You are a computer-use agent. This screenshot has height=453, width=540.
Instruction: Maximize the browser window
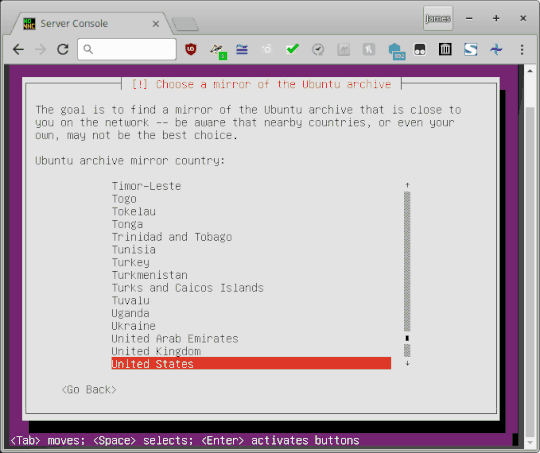coord(496,19)
